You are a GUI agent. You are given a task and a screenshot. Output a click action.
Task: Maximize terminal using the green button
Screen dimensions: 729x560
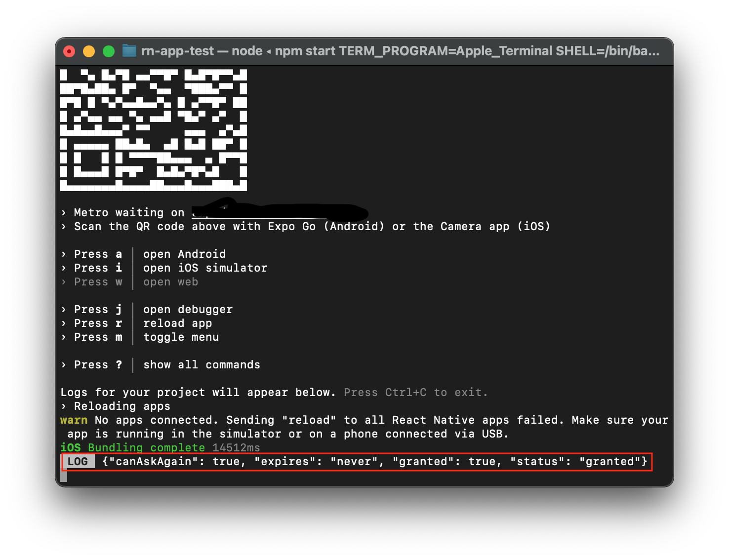point(109,51)
